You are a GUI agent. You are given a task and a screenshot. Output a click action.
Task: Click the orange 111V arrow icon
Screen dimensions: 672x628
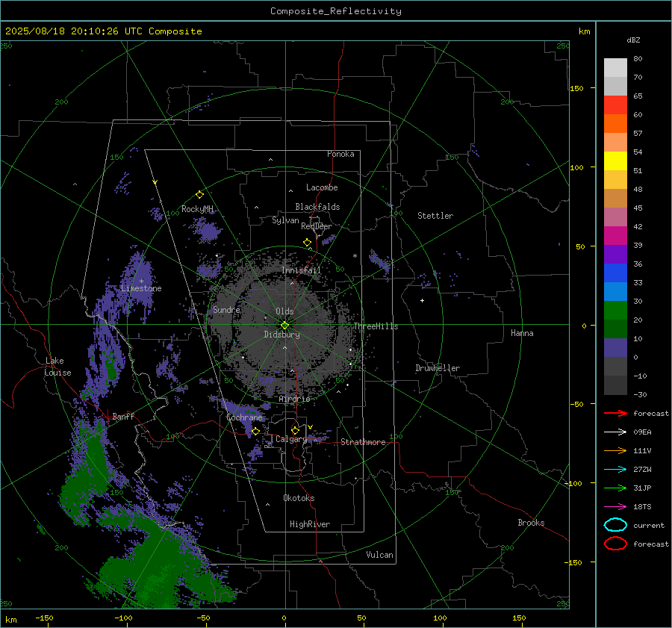(x=615, y=450)
